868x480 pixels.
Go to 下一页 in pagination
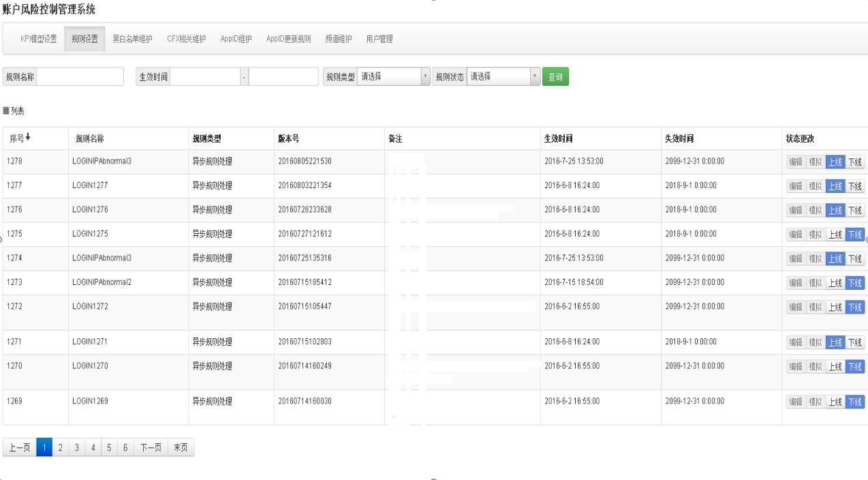[151, 448]
